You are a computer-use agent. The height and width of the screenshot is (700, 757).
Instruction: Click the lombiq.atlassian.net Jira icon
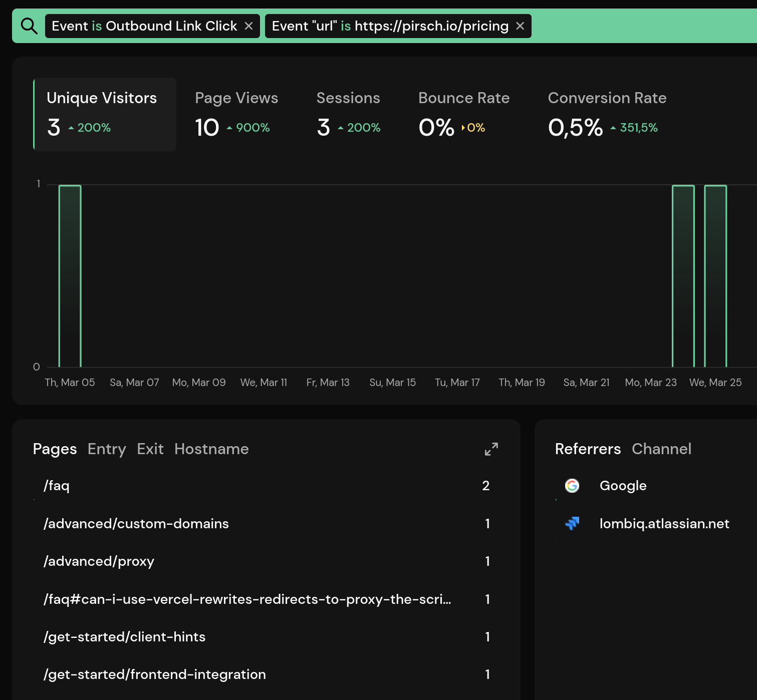coord(572,524)
